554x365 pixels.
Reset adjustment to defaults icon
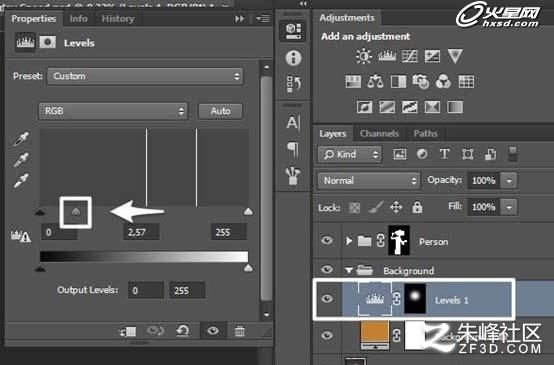tap(183, 331)
